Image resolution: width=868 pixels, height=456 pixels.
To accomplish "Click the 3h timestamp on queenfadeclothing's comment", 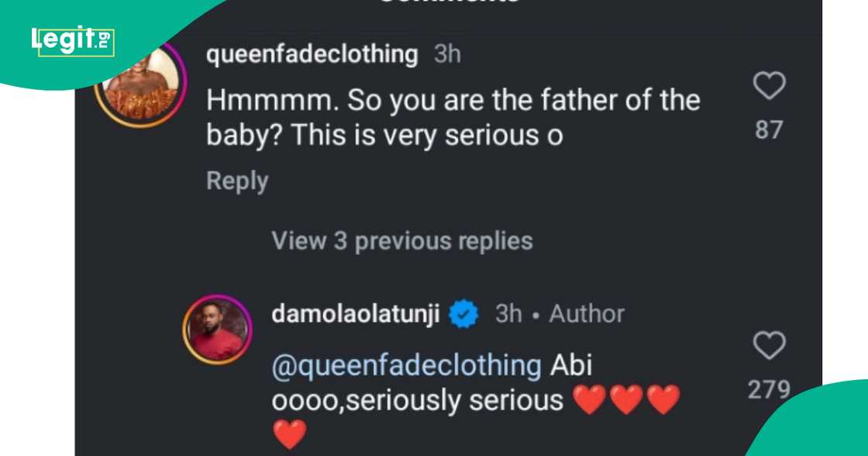I will coord(447,55).
